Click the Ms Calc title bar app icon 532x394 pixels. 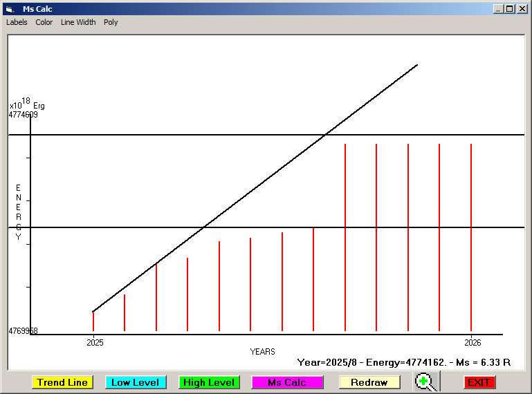pyautogui.click(x=10, y=9)
